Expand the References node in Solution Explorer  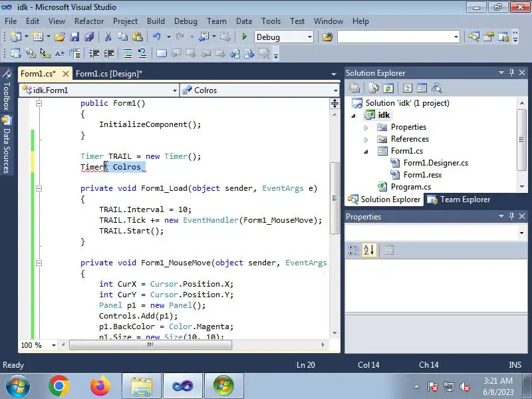366,140
